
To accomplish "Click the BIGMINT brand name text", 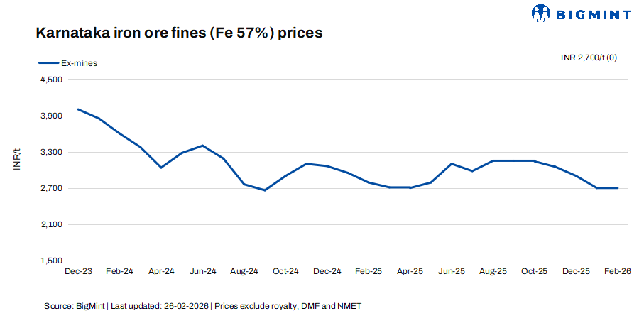I will (594, 13).
